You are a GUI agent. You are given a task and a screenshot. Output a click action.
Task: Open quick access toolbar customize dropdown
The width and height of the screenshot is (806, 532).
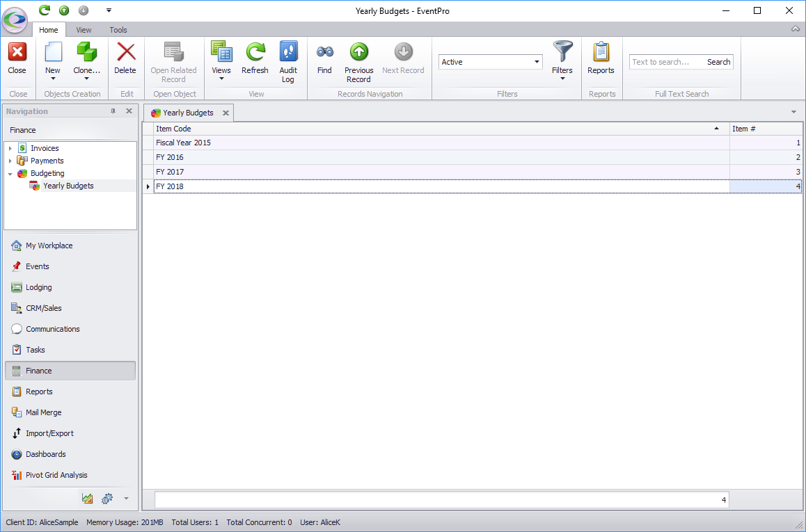click(x=109, y=10)
